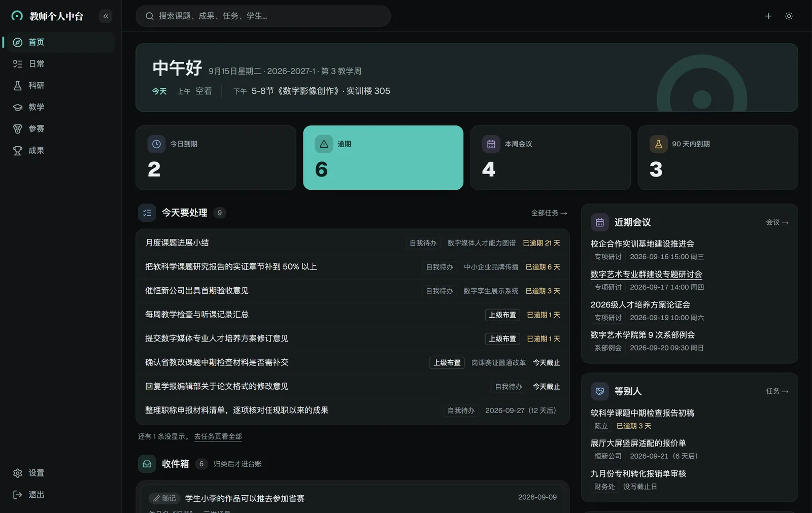Open meeting 校企合作实训基地建设推进会
This screenshot has width=812, height=513.
tap(642, 244)
